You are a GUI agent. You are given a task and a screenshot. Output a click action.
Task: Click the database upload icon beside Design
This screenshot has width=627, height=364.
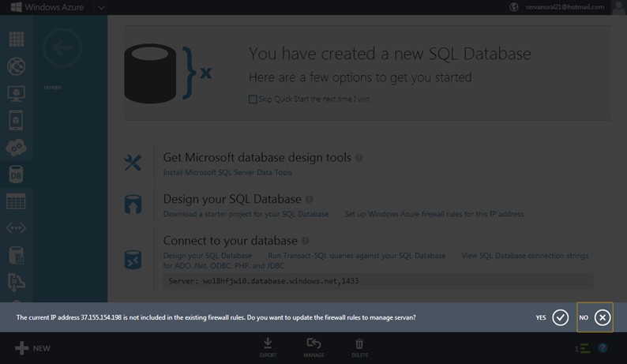click(133, 205)
